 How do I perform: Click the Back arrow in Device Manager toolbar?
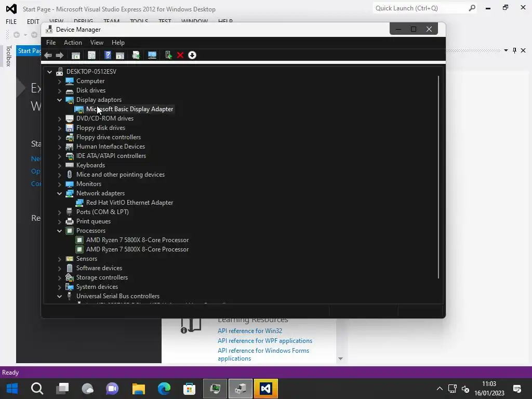48,55
